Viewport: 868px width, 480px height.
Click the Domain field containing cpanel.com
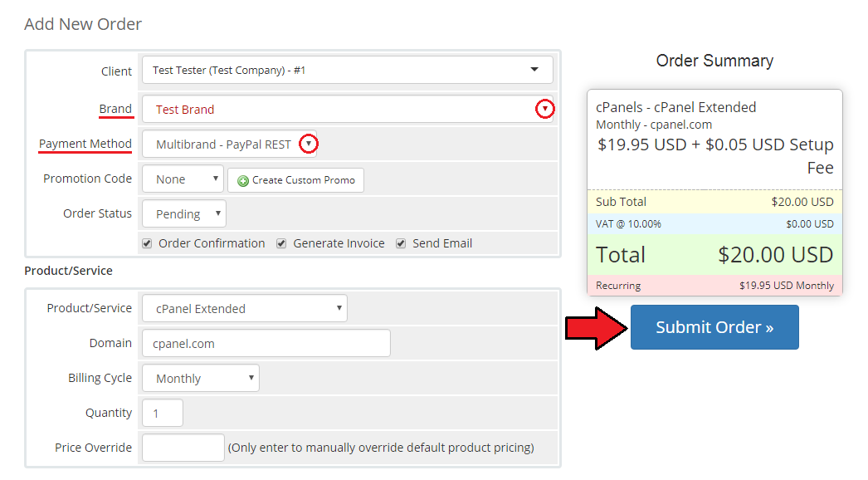[x=266, y=343]
